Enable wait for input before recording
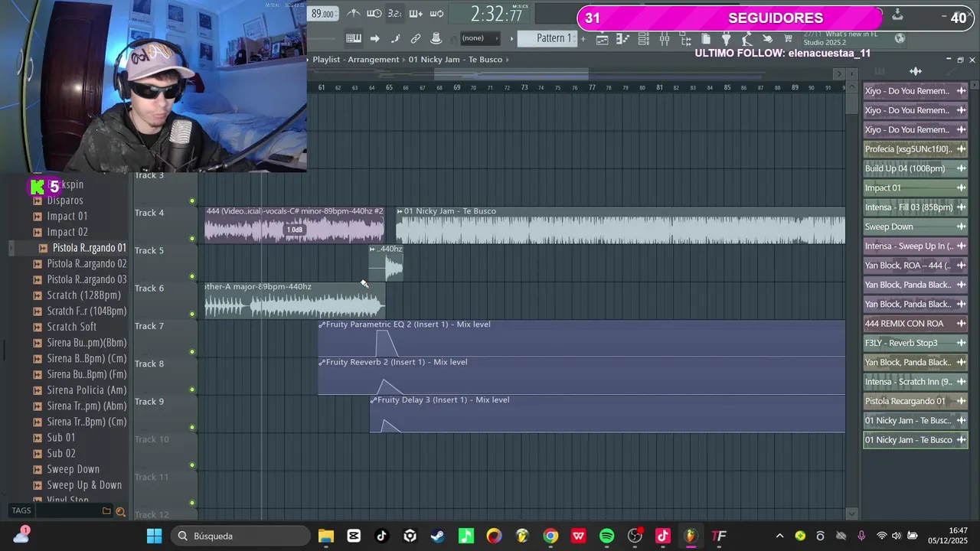The height and width of the screenshot is (551, 980). [x=374, y=14]
